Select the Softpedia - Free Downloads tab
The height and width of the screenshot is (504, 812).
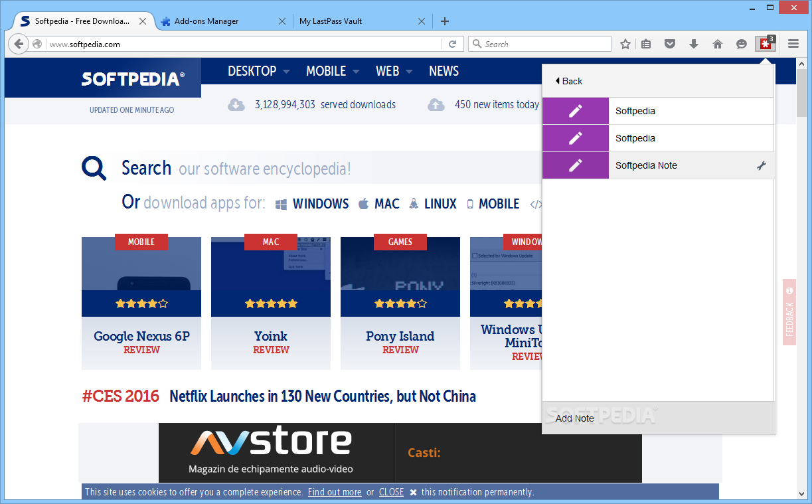(x=84, y=21)
